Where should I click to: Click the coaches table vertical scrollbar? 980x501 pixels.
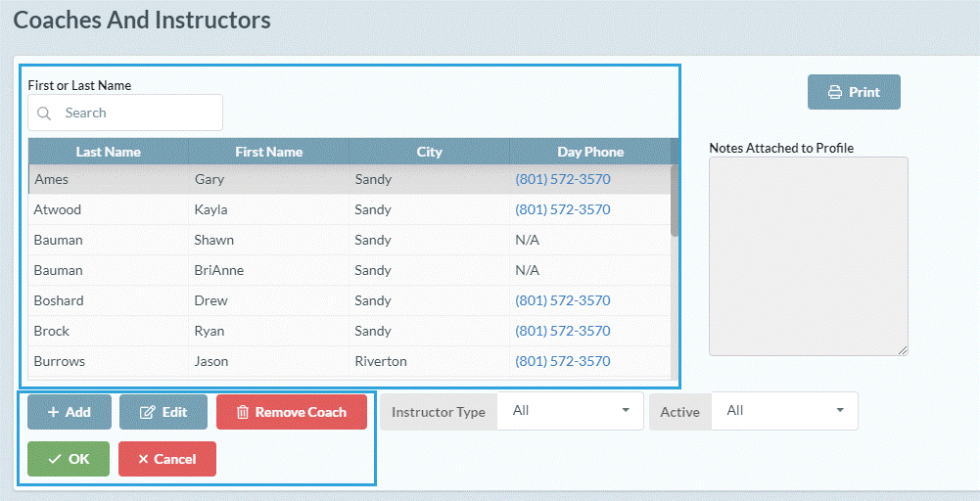675,201
